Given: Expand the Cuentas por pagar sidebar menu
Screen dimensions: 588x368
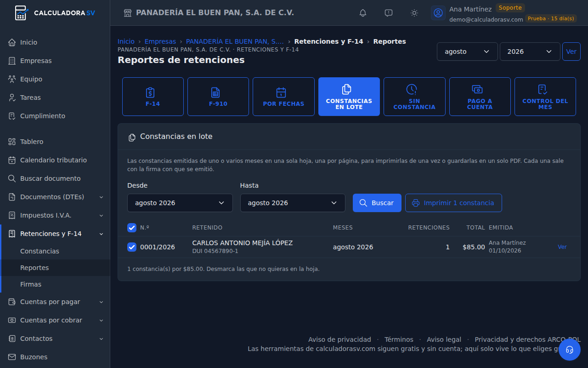Looking at the screenshot, I should pyautogui.click(x=55, y=302).
